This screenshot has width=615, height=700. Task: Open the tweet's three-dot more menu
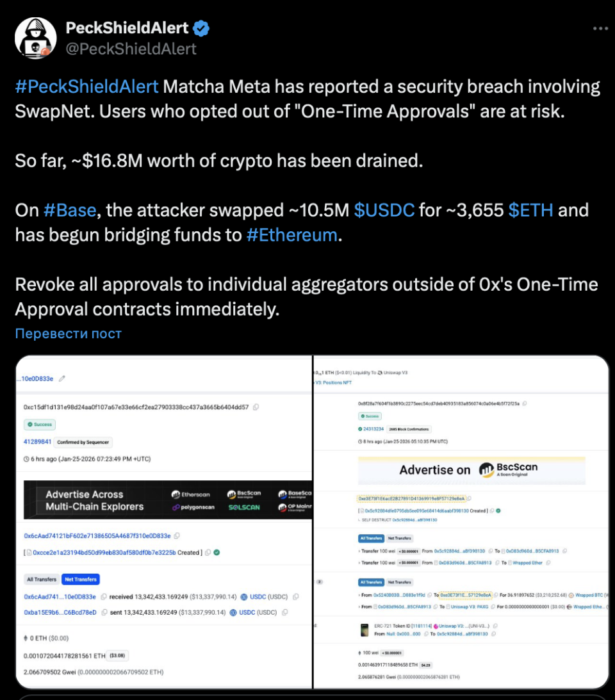[600, 29]
